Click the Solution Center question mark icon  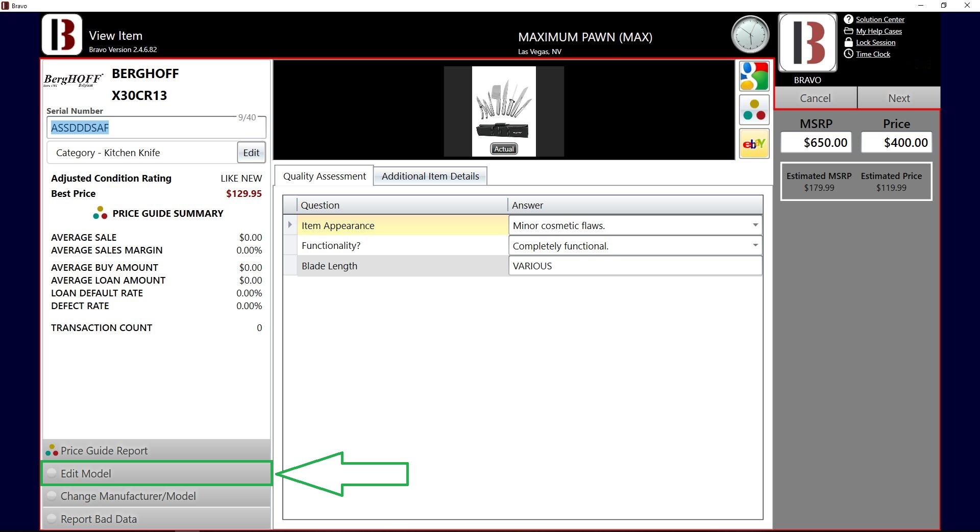pos(848,19)
